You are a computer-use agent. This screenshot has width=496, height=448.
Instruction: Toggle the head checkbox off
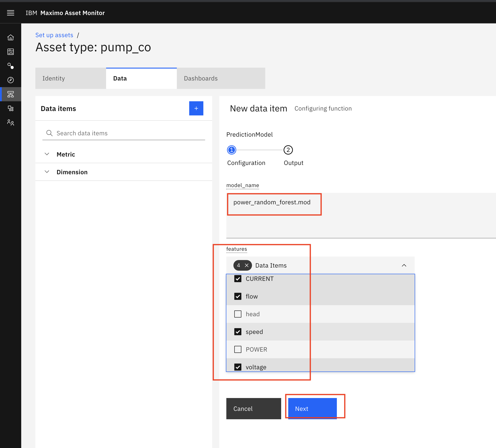[x=238, y=314]
